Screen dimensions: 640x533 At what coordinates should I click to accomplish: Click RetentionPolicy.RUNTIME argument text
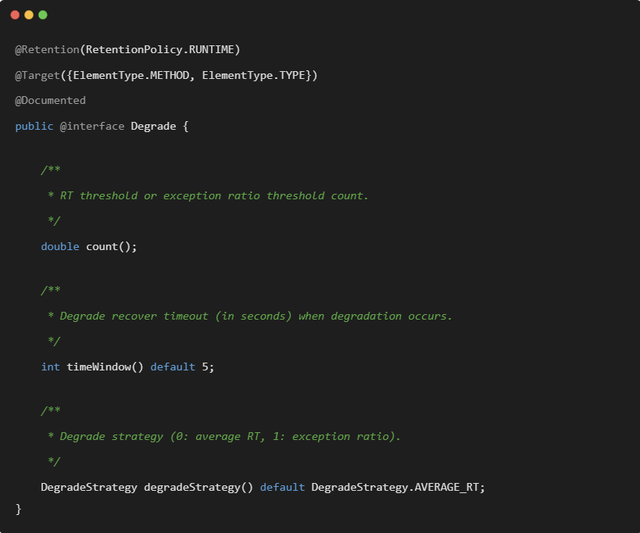click(160, 50)
